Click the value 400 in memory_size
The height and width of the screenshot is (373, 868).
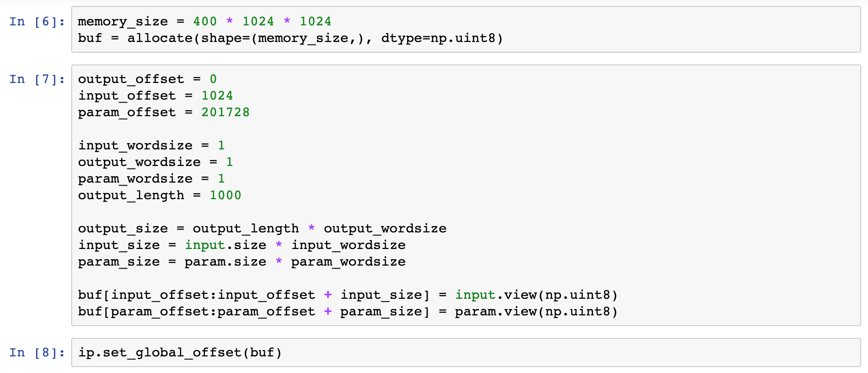(205, 21)
